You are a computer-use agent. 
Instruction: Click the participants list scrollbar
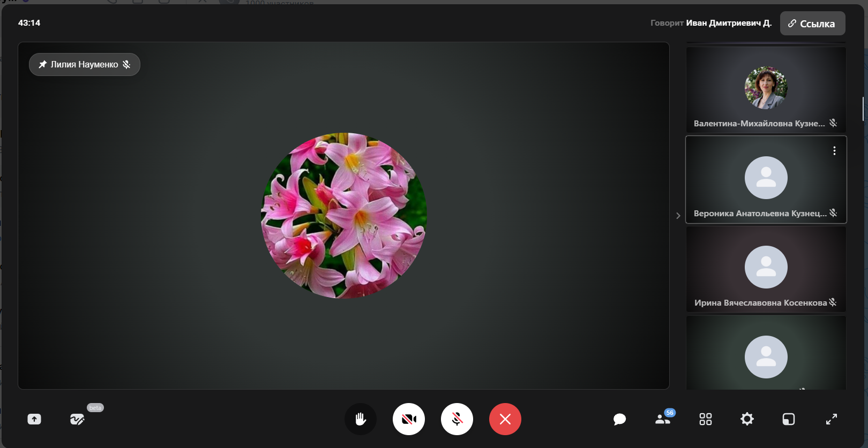coord(863,109)
